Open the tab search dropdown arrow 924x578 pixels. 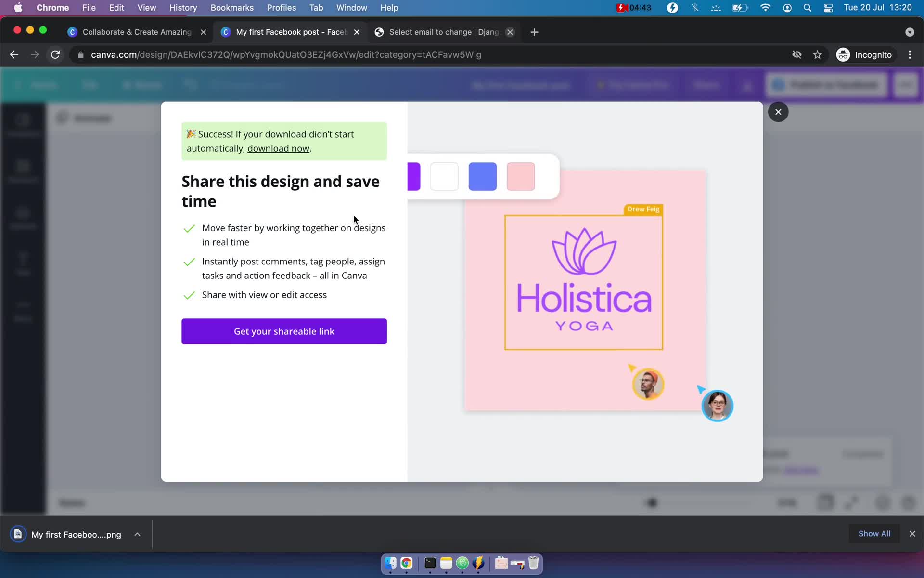pos(909,32)
